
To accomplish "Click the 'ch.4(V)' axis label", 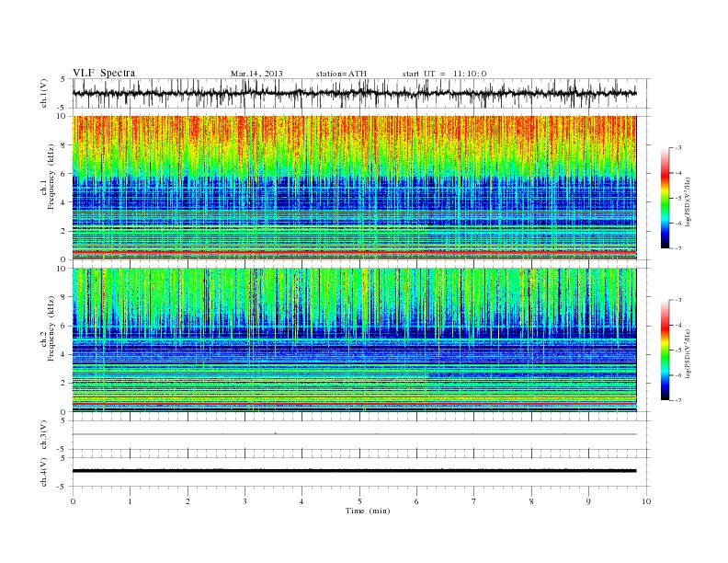I will pos(44,472).
